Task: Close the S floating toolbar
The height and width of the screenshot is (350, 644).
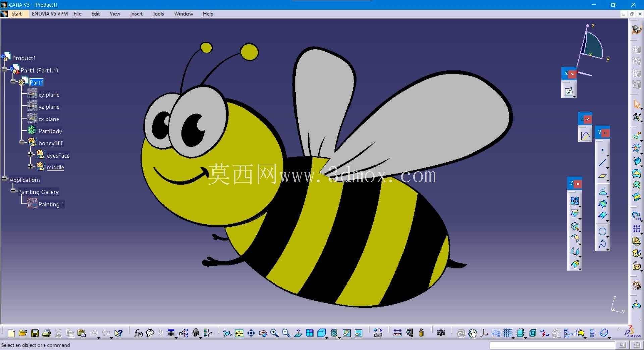Action: pos(572,74)
